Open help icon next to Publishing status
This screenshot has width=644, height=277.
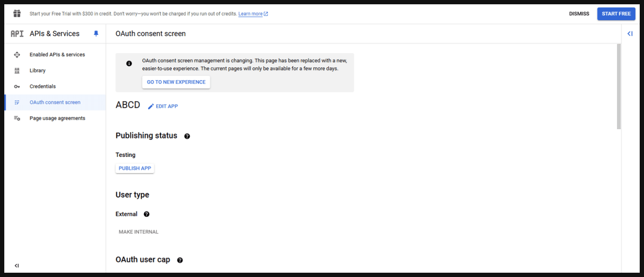click(x=187, y=136)
